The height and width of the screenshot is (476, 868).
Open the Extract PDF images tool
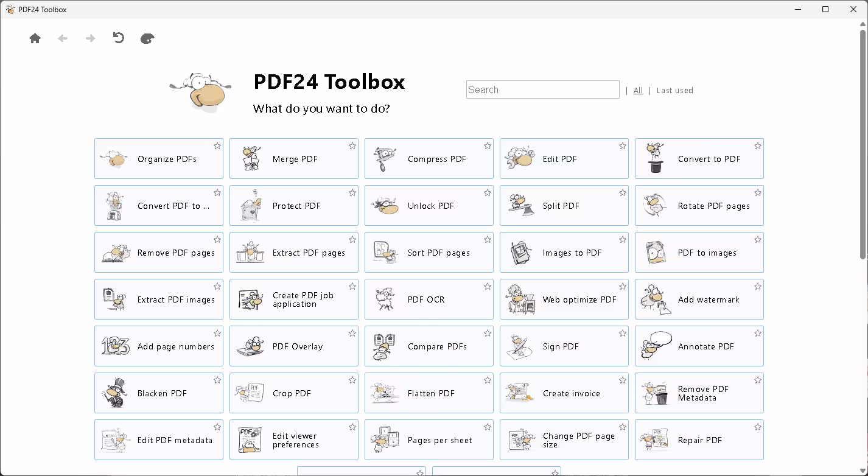(159, 299)
